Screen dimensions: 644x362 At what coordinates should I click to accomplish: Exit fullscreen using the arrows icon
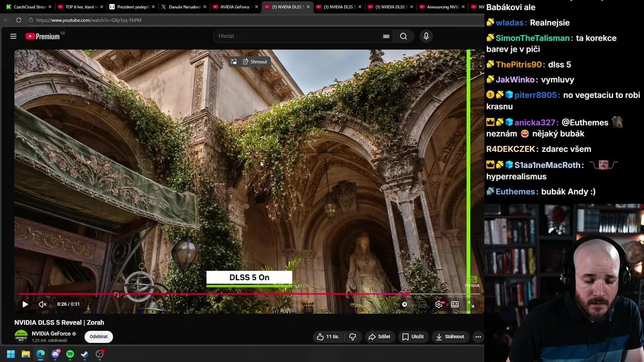(471, 304)
